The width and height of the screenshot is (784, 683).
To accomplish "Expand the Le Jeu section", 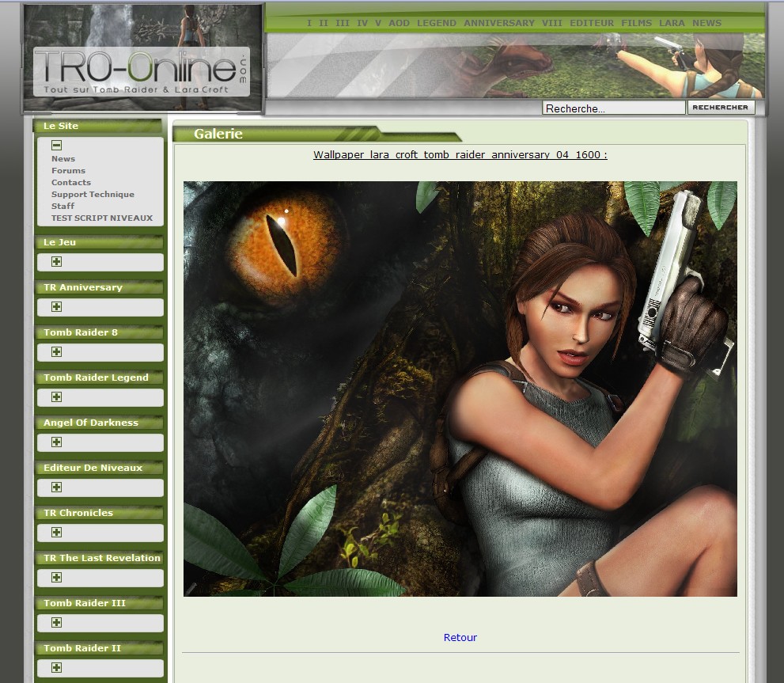I will (x=56, y=262).
